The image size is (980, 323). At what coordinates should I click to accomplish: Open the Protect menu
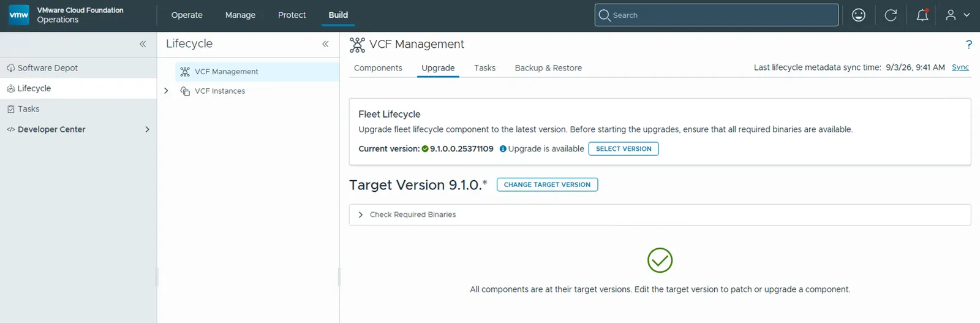292,15
